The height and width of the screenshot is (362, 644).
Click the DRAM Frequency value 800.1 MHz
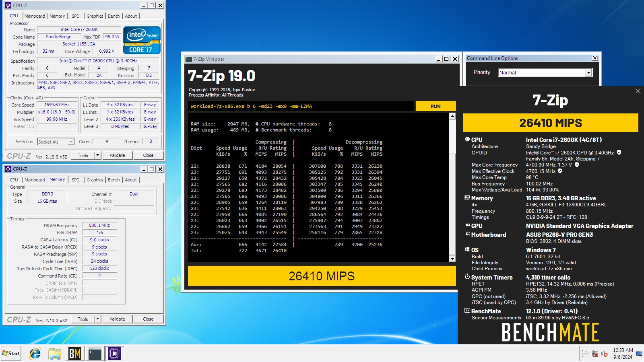click(99, 225)
